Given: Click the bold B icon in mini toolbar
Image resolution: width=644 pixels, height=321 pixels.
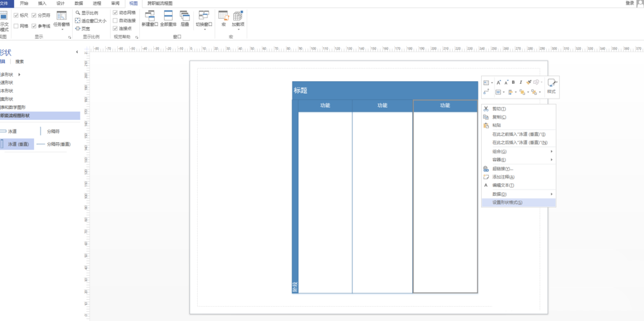Looking at the screenshot, I should coord(513,83).
